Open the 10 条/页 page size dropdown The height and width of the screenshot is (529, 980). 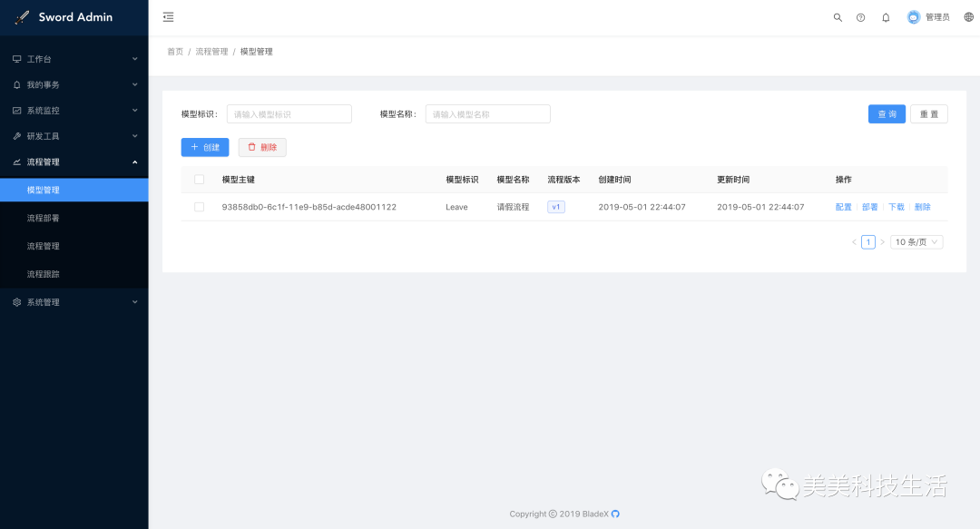click(916, 241)
